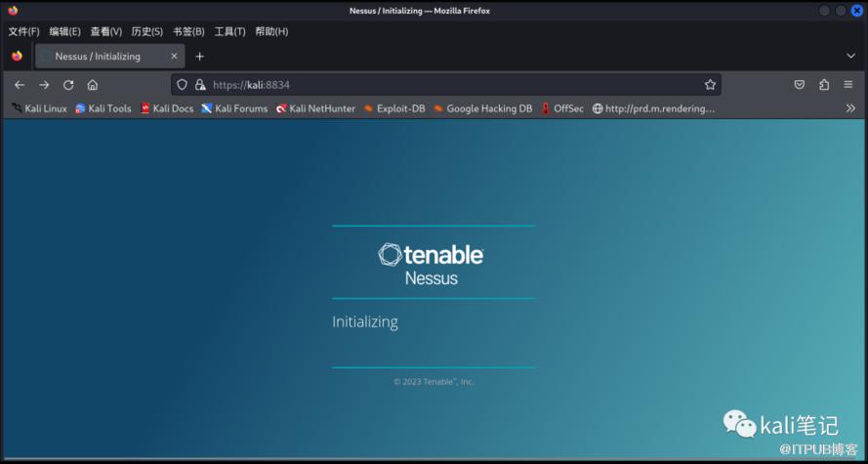Screen dimensions: 868x464
Task: Open the 文件(F) menu
Action: (x=23, y=31)
